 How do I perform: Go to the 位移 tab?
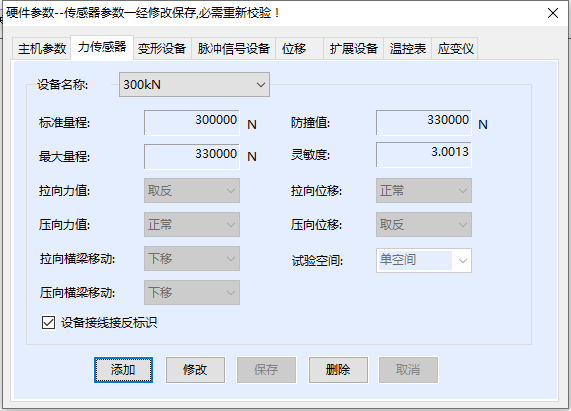coord(299,48)
